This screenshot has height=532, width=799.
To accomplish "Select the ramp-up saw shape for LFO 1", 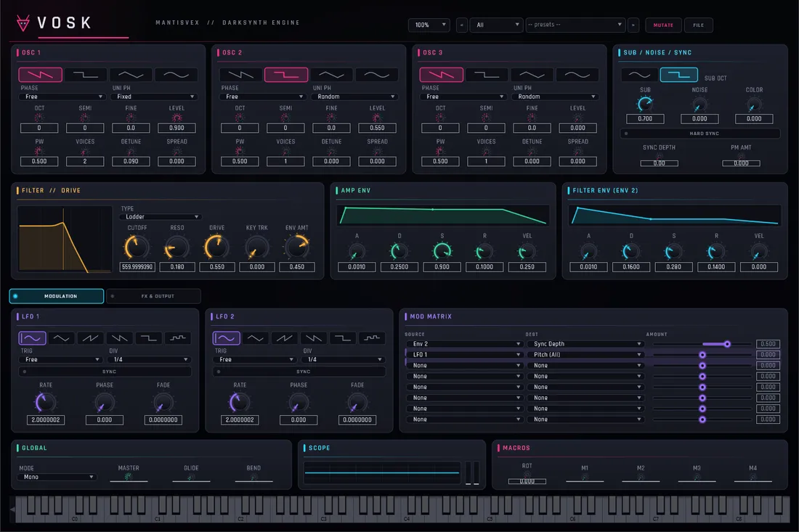I will click(x=90, y=338).
